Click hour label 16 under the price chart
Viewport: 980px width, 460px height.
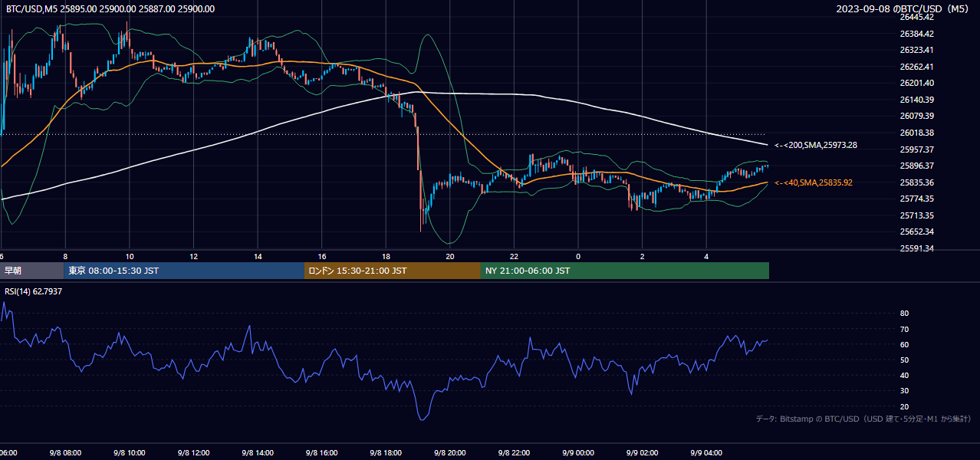322,256
